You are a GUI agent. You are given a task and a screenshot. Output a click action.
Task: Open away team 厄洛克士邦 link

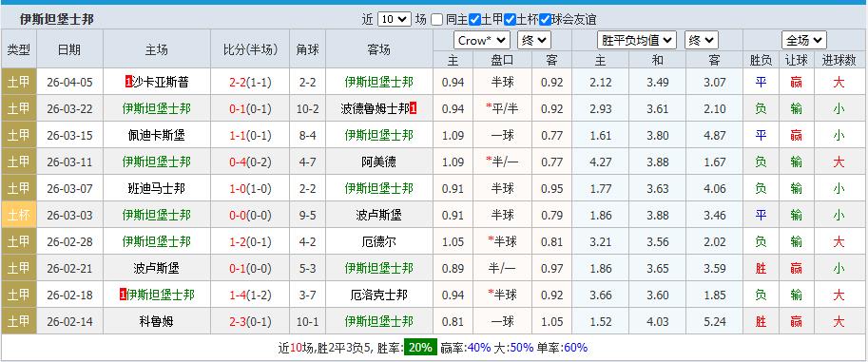379,295
